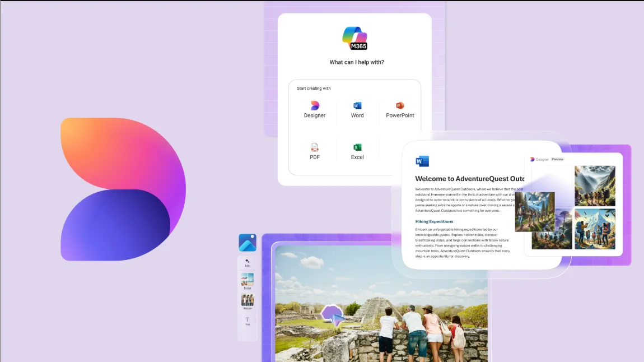Select the misty mountain valley hikers image
Image resolution: width=644 pixels, height=362 pixels.
click(x=595, y=185)
